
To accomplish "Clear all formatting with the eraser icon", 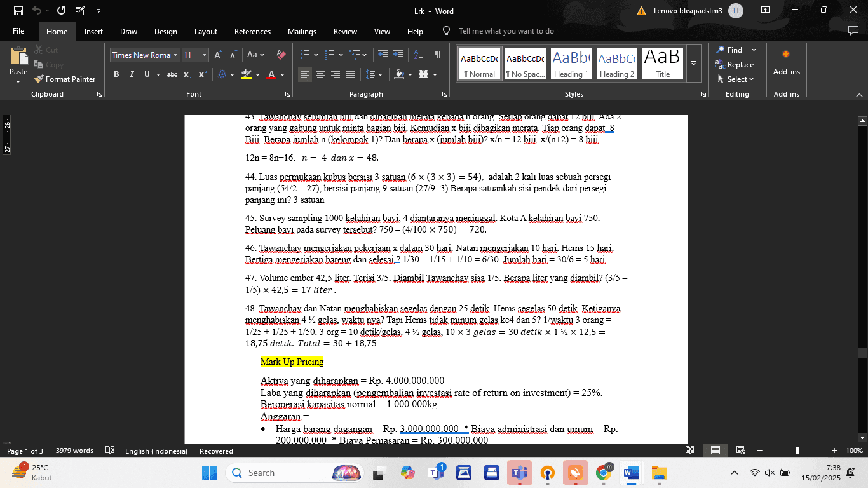I will coord(281,55).
